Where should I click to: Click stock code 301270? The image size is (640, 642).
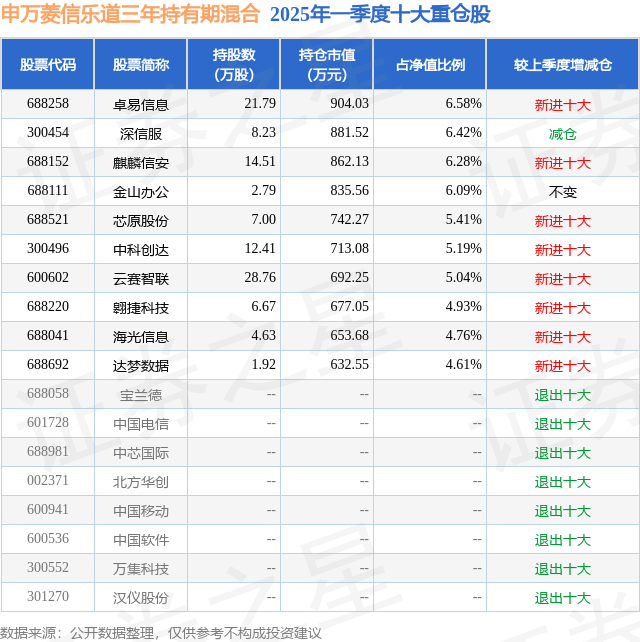click(x=48, y=597)
